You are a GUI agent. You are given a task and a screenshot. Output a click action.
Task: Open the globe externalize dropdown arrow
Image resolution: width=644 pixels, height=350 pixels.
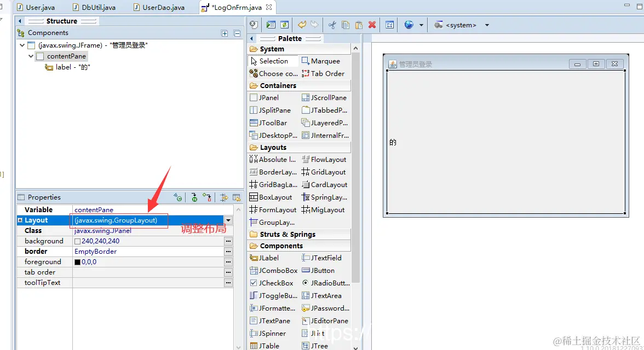tap(421, 25)
